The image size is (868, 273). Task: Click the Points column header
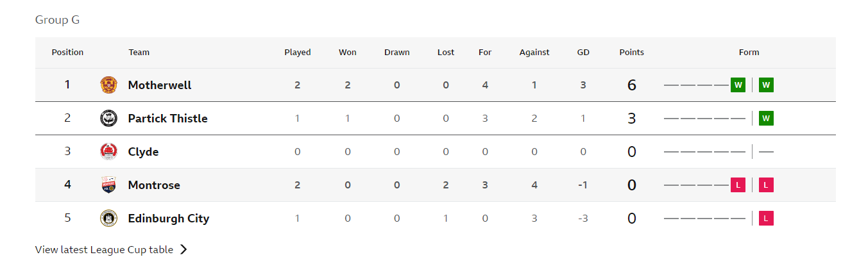pos(632,53)
